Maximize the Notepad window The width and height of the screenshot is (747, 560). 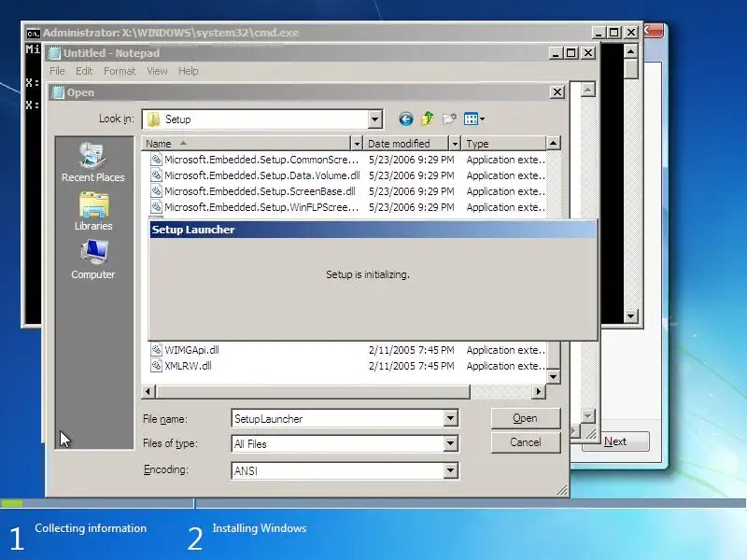click(571, 53)
